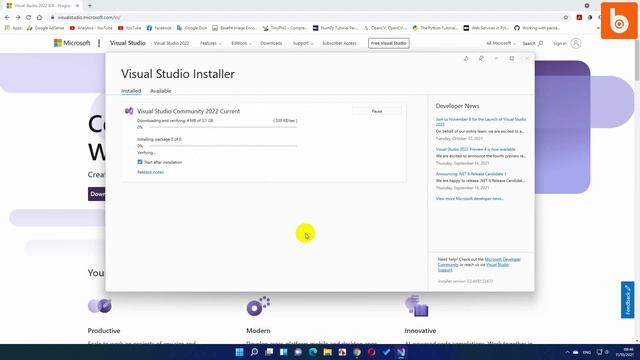This screenshot has height=360, width=640.
Task: Switch to Google Chrome on the taskbar
Action: 357,352
